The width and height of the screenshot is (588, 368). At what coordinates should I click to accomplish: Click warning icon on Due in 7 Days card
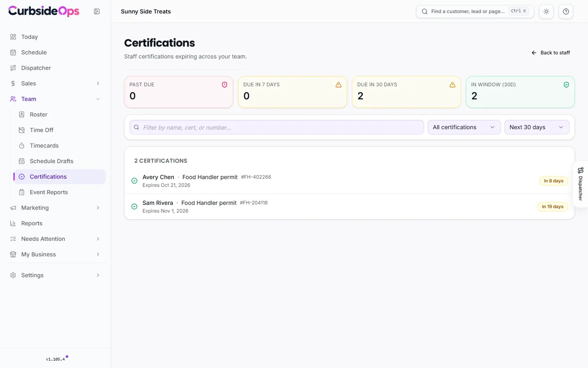(339, 85)
